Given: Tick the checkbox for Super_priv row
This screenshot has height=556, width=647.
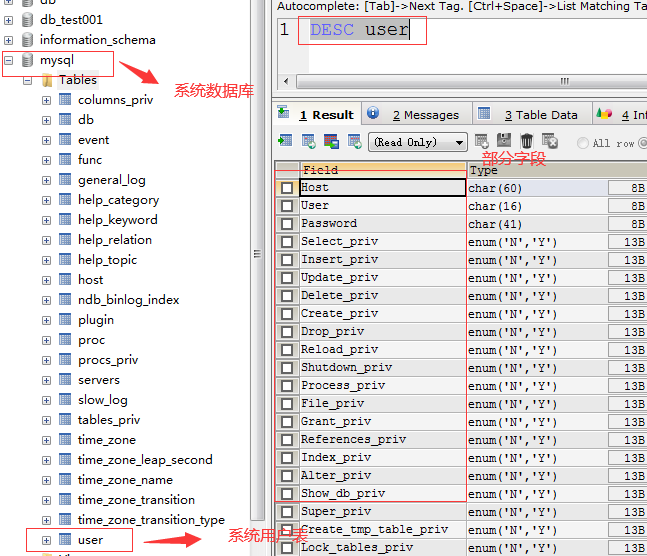Looking at the screenshot, I should click(287, 512).
